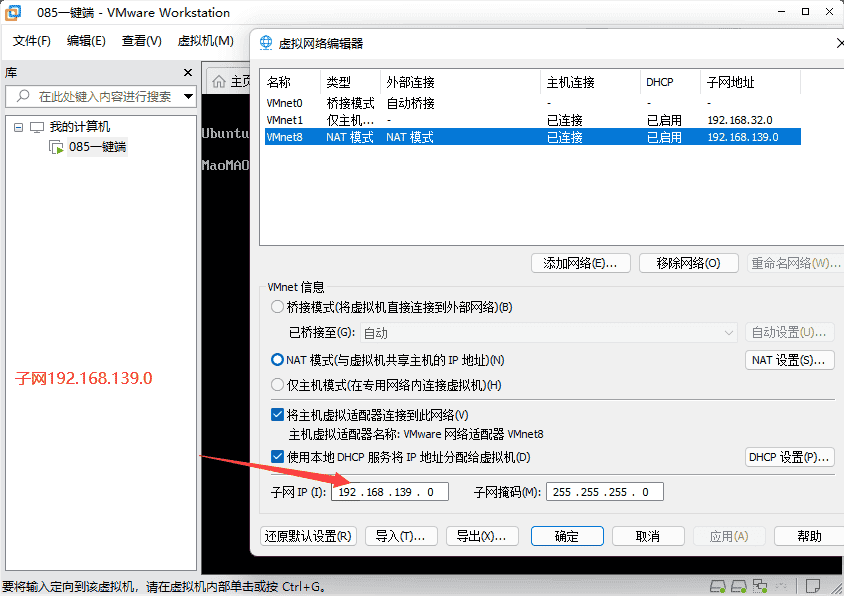Open the 虚拟机(M) menu
844x596 pixels.
205,41
